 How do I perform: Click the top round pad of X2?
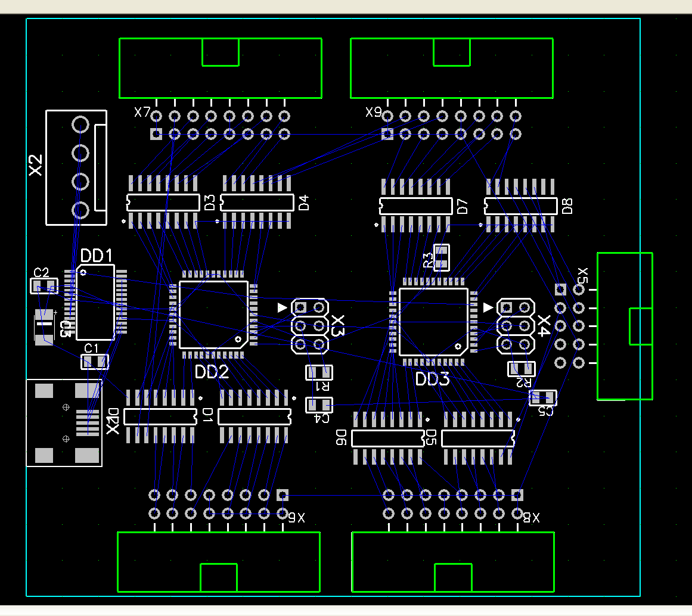coord(80,125)
